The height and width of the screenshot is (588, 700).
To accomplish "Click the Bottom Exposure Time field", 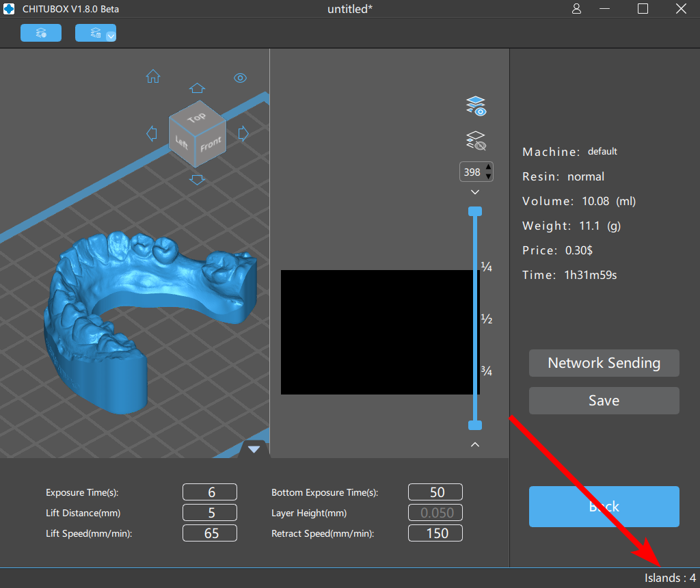I will 435,492.
